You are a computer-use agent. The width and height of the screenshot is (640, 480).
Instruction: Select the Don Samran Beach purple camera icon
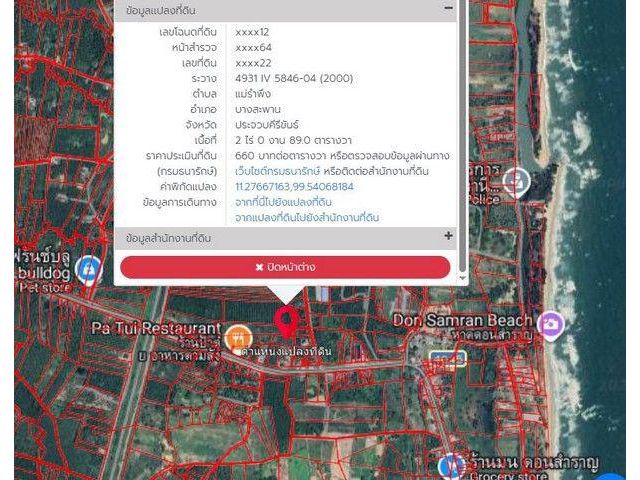coord(551,325)
